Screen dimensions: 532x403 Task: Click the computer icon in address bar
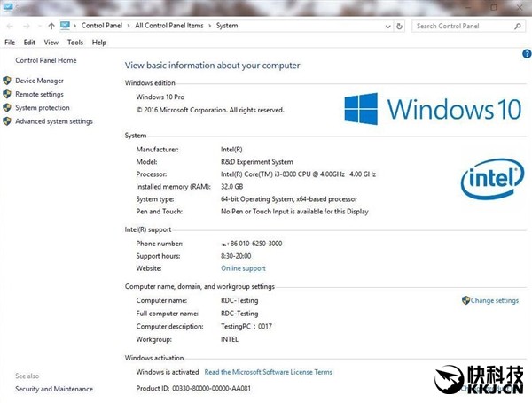point(65,26)
